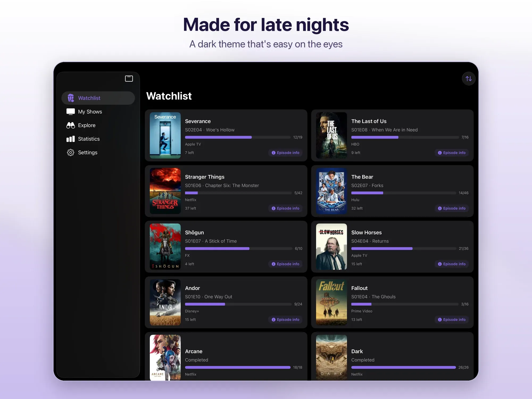Open Episode info for The Bear
This screenshot has width=532, height=399.
click(451, 208)
